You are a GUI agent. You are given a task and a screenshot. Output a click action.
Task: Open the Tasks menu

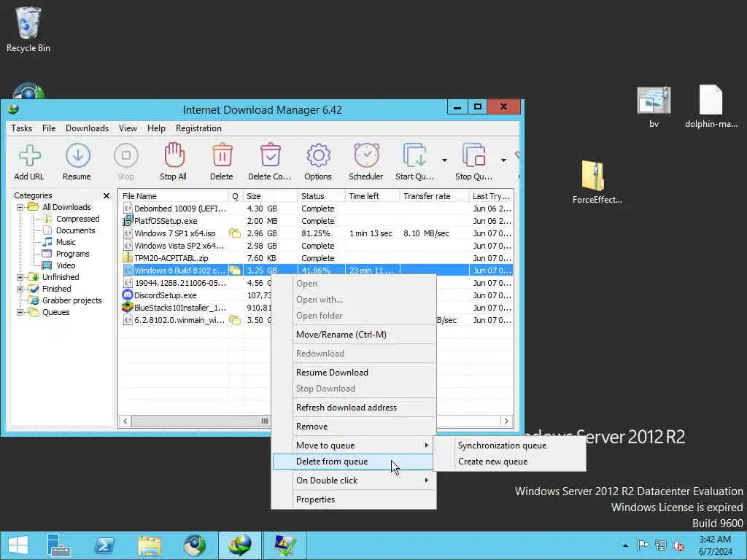coord(21,128)
